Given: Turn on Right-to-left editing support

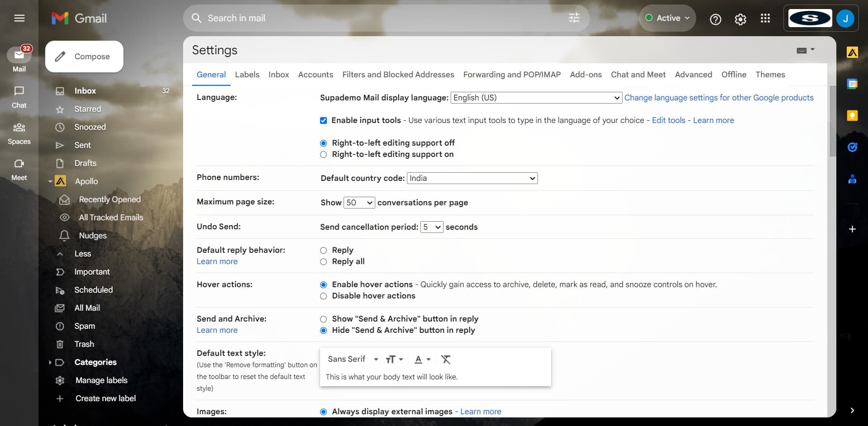Looking at the screenshot, I should (323, 154).
